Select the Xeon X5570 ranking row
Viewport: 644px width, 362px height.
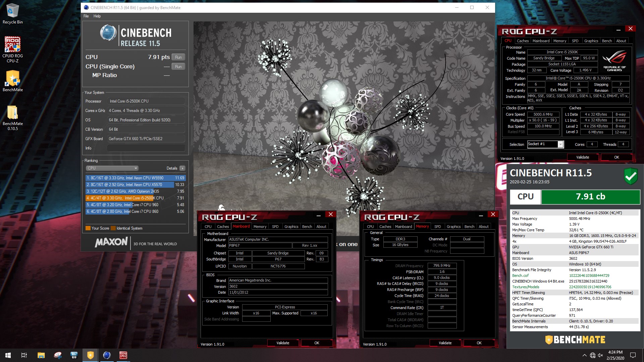136,185
